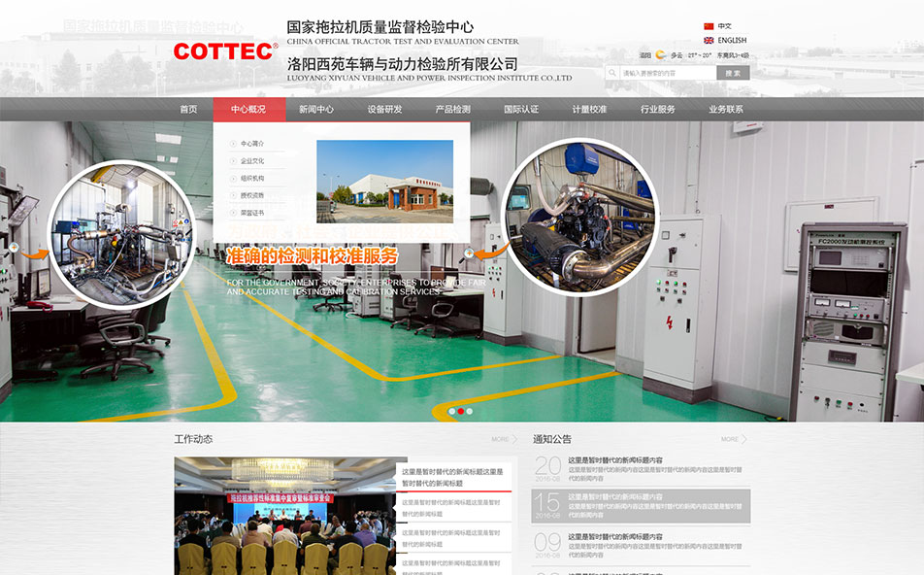The image size is (924, 575).
Task: Click the search text input field
Action: 668,73
